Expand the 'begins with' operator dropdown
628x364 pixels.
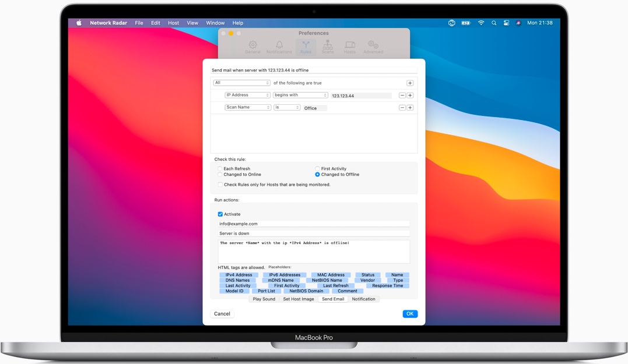pyautogui.click(x=300, y=96)
